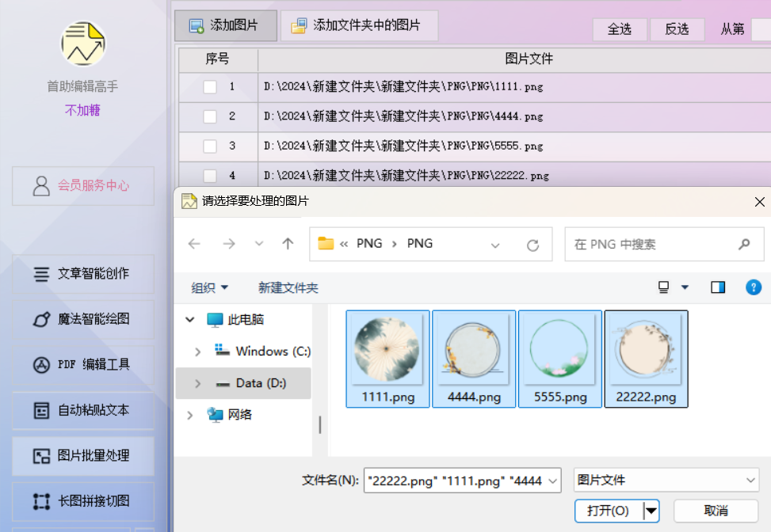Refresh the PNG folder view
Screen dimensions: 771x532
(533, 245)
